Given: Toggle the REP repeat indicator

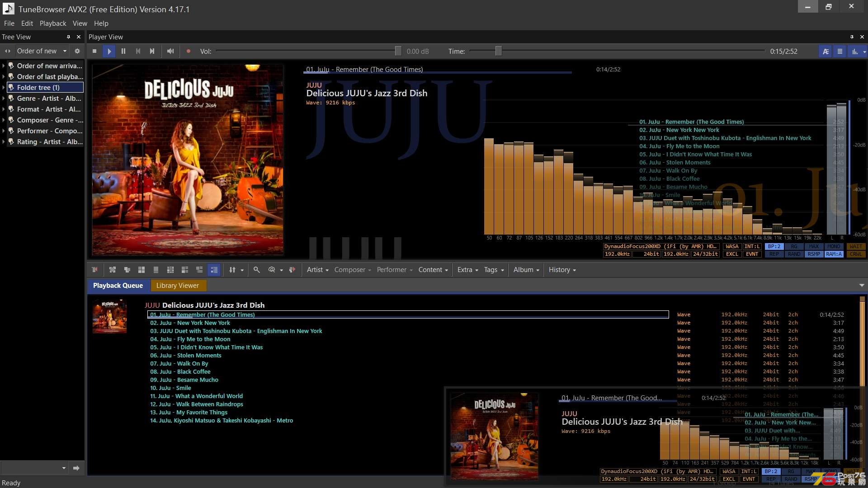Looking at the screenshot, I should [x=774, y=254].
